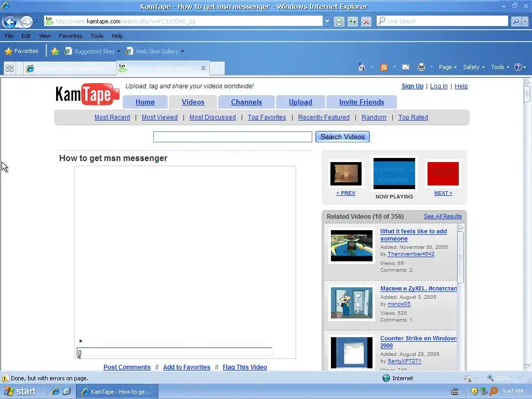Screen dimensions: 532x399
Task: Click the Quick Tabs grid icon
Action: click(x=9, y=68)
